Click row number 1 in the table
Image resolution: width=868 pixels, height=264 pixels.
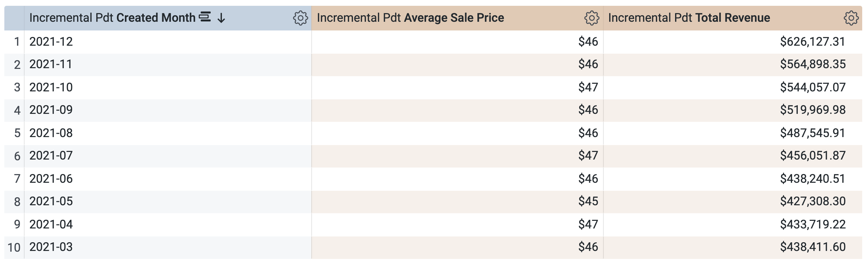[17, 42]
